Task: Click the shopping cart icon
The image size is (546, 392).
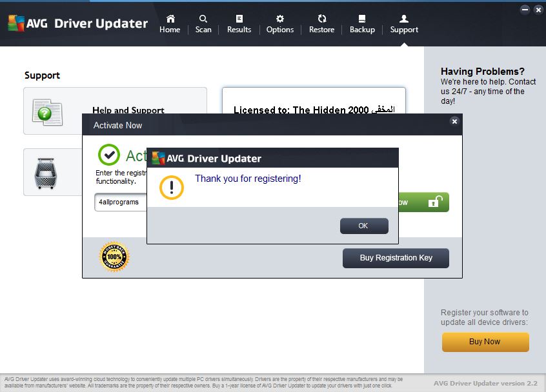Action: pos(46,173)
